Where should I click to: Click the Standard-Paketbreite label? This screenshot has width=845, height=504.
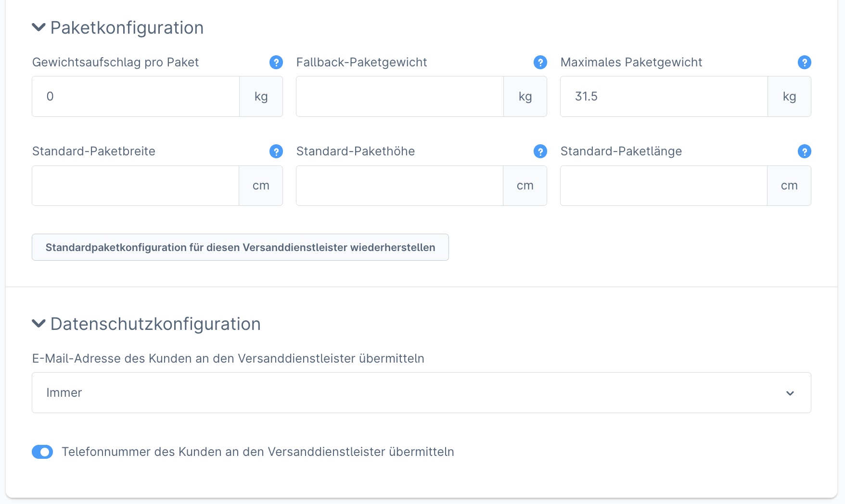coord(94,151)
